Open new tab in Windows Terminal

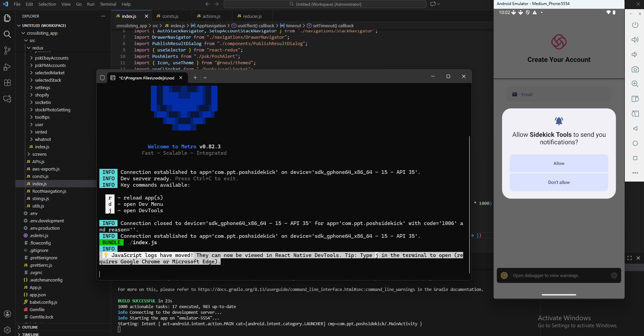(x=195, y=78)
